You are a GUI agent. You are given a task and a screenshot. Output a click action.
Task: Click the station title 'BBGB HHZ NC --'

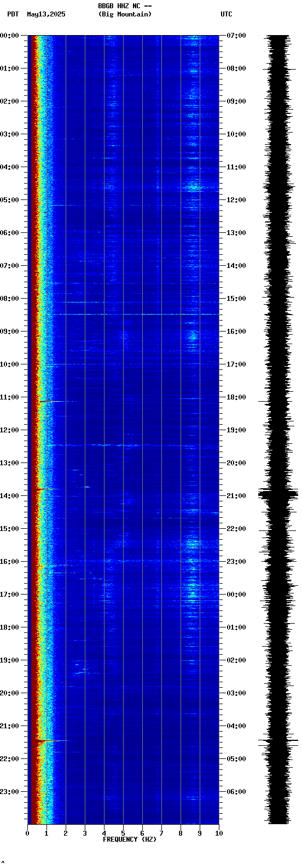pyautogui.click(x=125, y=6)
